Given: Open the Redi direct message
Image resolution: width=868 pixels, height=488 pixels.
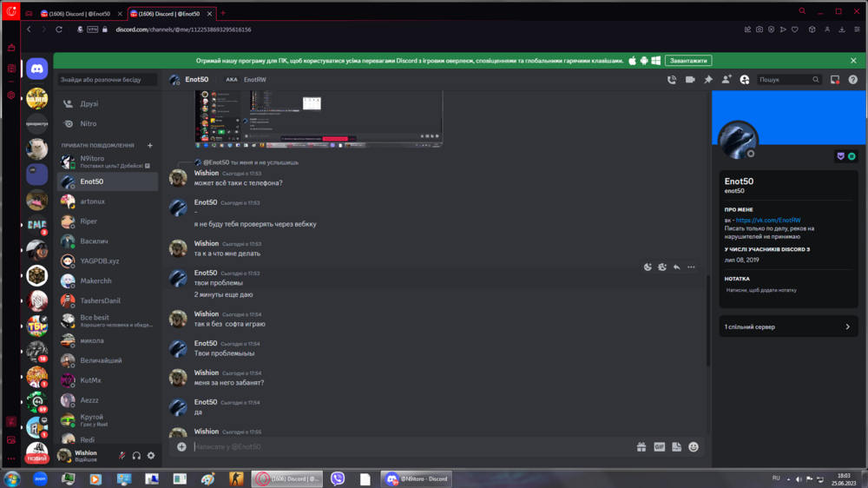Looking at the screenshot, I should [x=108, y=439].
